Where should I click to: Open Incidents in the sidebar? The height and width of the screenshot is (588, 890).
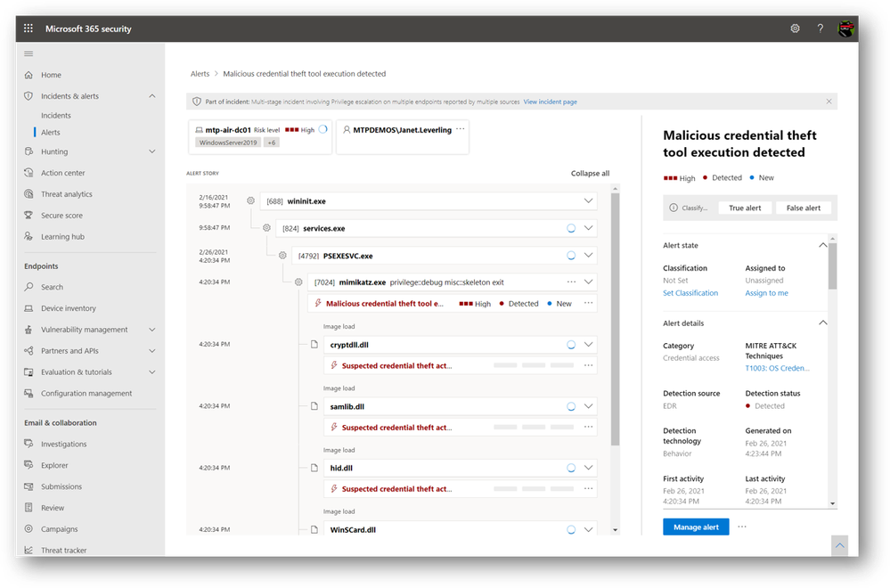coord(55,115)
